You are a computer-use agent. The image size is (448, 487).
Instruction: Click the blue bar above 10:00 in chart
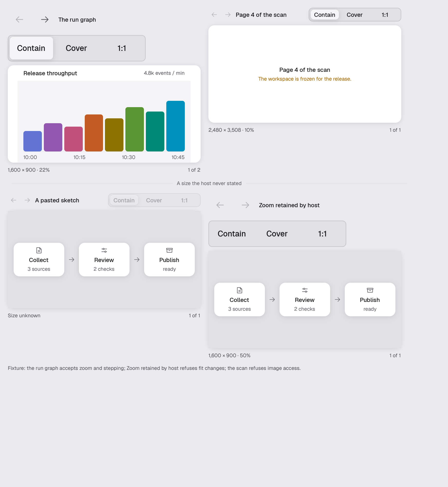coord(33,141)
